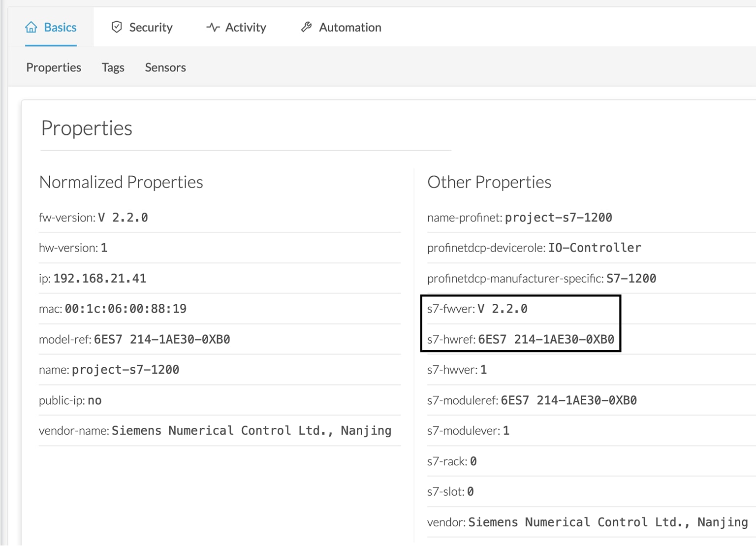This screenshot has height=546, width=756.
Task: Select the Properties sub-tab
Action: pos(54,67)
